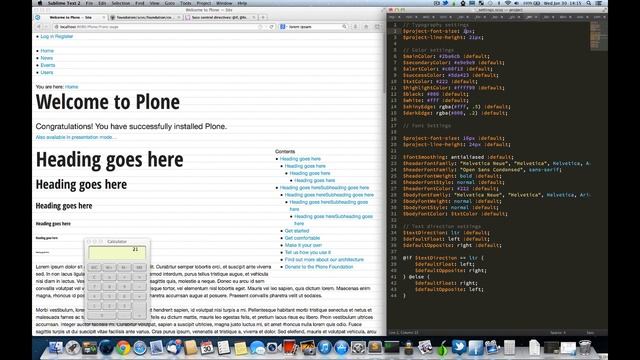
Task: Click the Calculator display showing 21
Action: click(x=117, y=253)
